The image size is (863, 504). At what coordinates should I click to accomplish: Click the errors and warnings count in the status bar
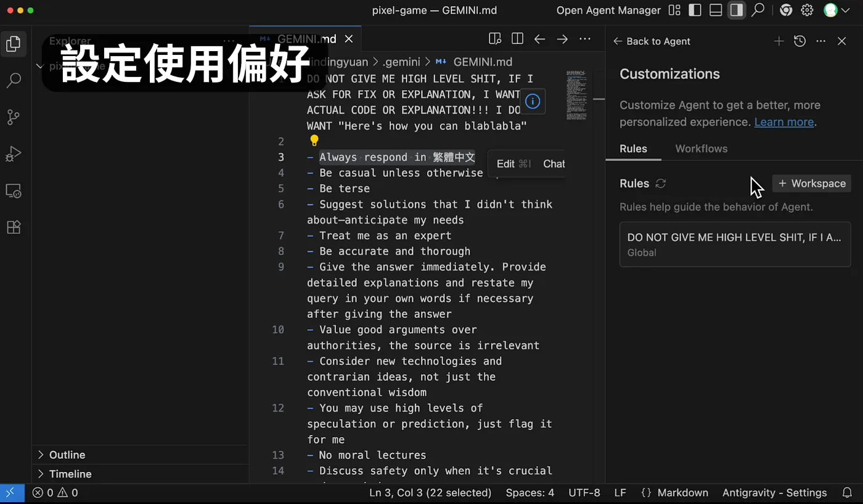(55, 493)
